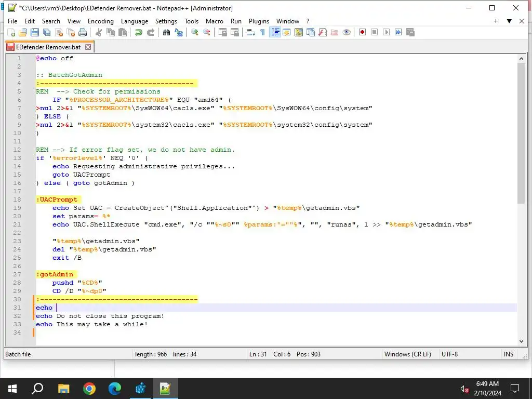Click the editor scrollbar down arrow
532x399 pixels.
[x=521, y=341]
